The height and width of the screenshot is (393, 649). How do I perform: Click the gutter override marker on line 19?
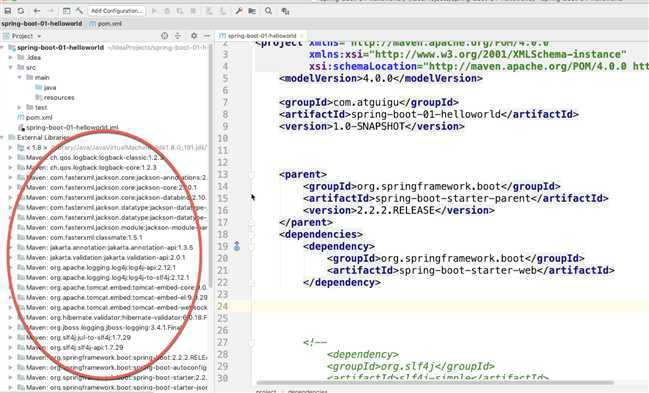pos(237,246)
